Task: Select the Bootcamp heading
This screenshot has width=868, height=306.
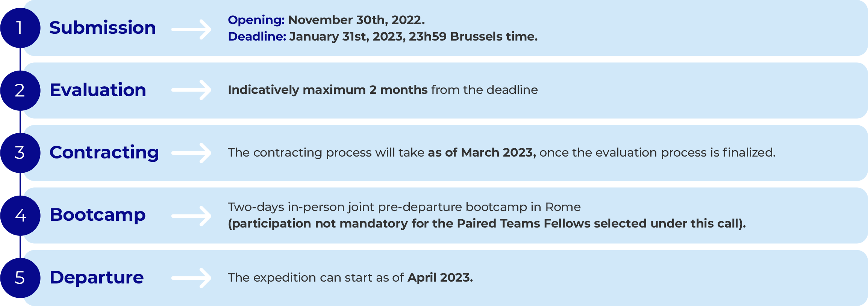Action: 98,215
